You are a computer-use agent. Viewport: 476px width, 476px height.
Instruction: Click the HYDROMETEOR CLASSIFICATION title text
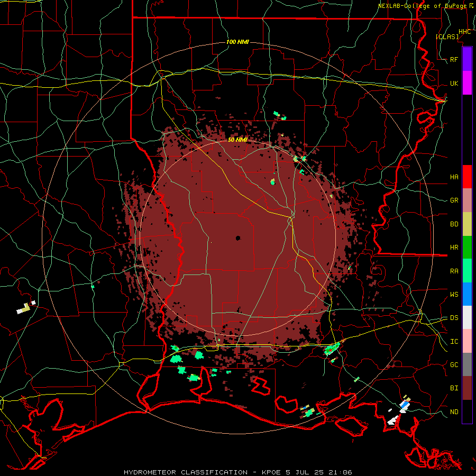pyautogui.click(x=186, y=472)
